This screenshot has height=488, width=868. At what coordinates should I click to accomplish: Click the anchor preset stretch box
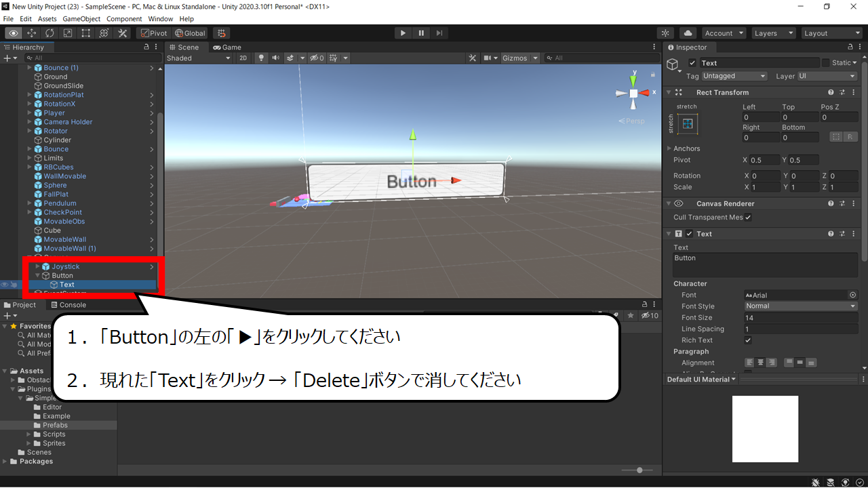pyautogui.click(x=688, y=124)
